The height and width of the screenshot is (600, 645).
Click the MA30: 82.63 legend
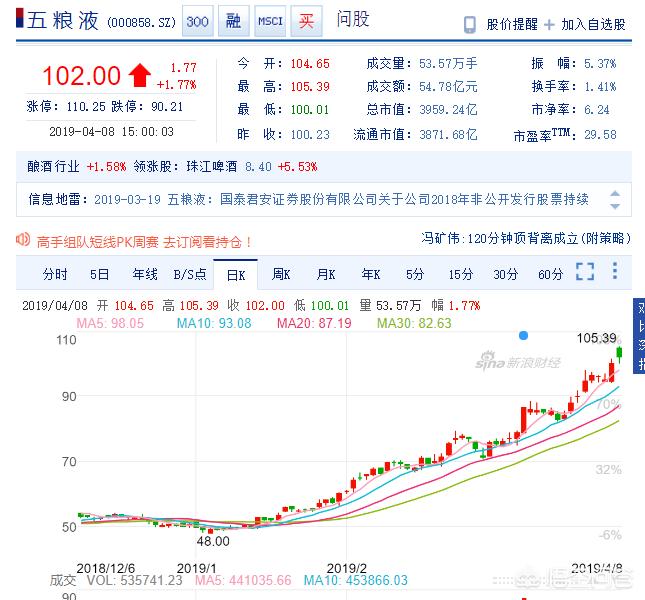(414, 323)
